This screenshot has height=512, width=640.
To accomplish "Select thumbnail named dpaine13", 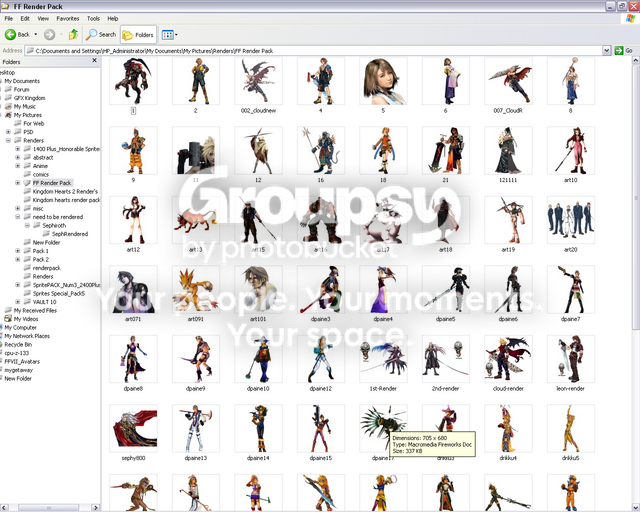I will (x=196, y=428).
